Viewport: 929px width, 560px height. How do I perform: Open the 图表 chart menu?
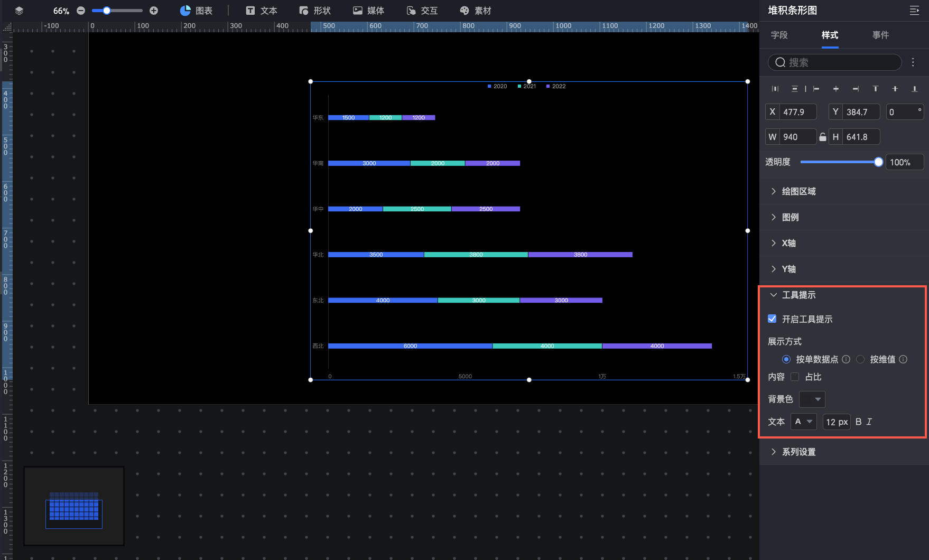point(196,11)
